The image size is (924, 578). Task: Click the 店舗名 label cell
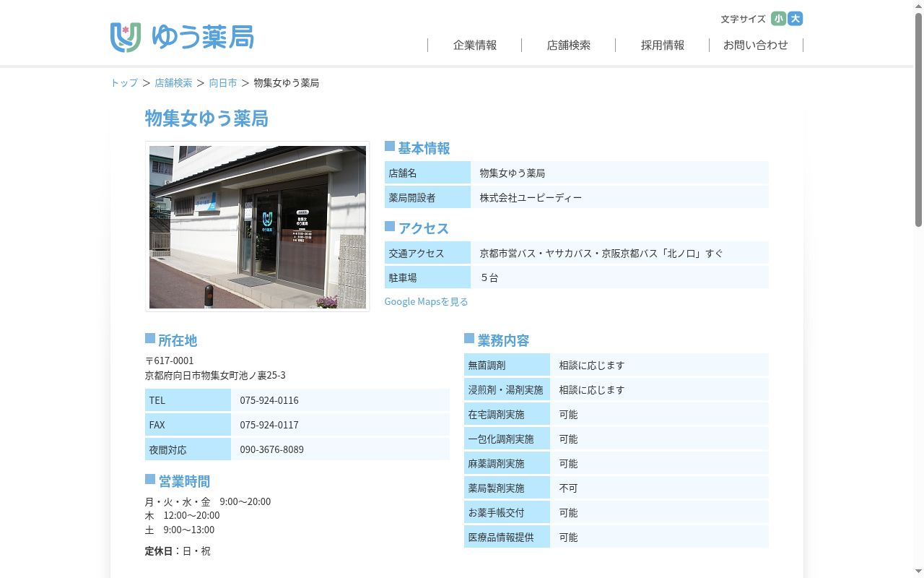point(427,173)
